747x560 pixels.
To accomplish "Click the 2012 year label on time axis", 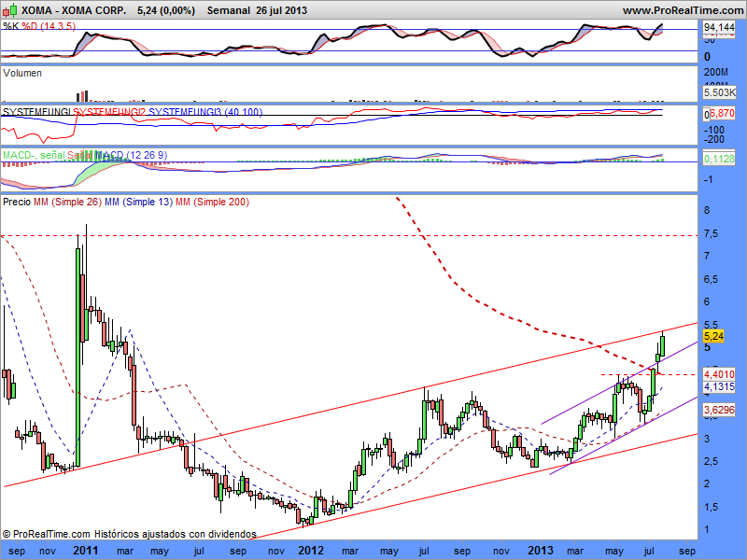I will tap(311, 551).
